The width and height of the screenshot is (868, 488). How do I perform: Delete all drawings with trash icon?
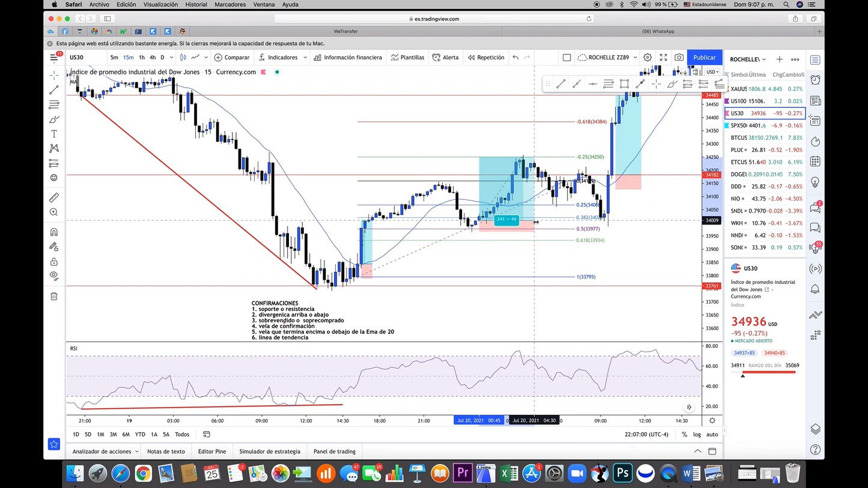[x=54, y=296]
